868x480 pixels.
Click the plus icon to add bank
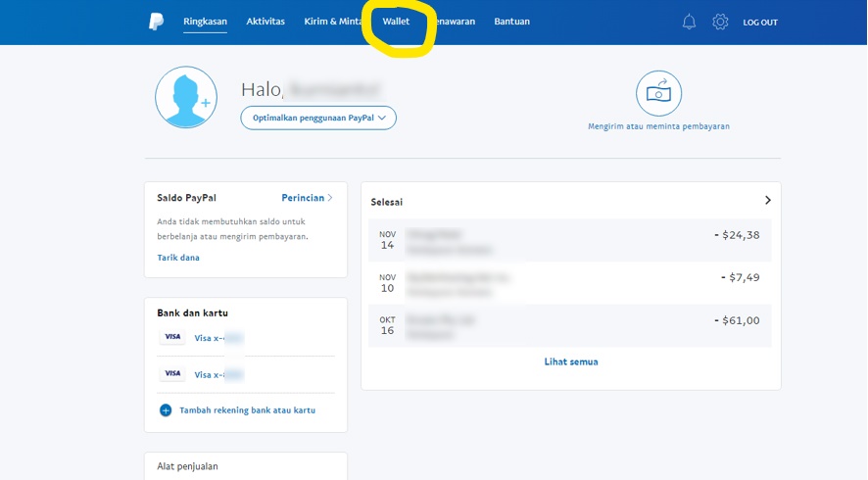point(166,410)
